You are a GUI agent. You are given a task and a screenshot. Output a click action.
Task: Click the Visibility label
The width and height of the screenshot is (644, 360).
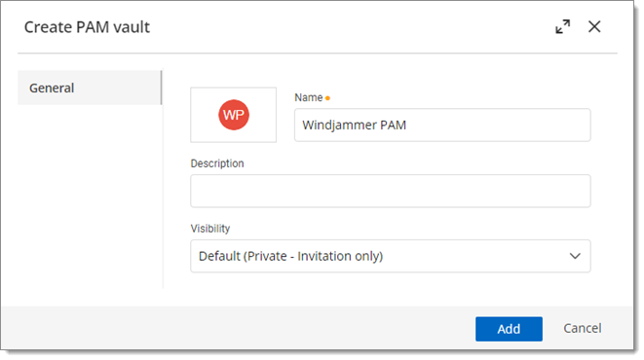pos(210,229)
